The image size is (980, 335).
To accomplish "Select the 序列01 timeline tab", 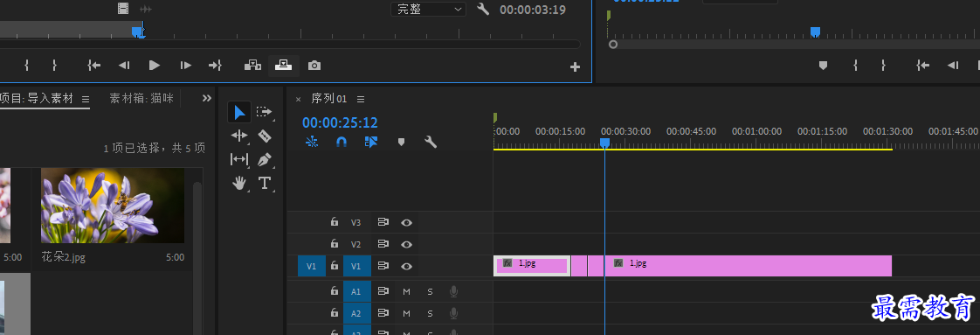I will click(x=328, y=98).
